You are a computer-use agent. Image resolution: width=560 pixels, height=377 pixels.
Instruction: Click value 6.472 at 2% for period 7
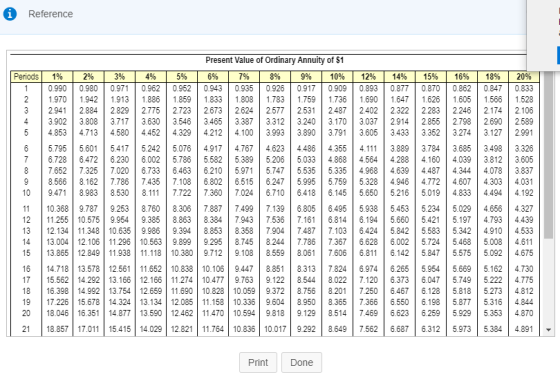(x=88, y=160)
